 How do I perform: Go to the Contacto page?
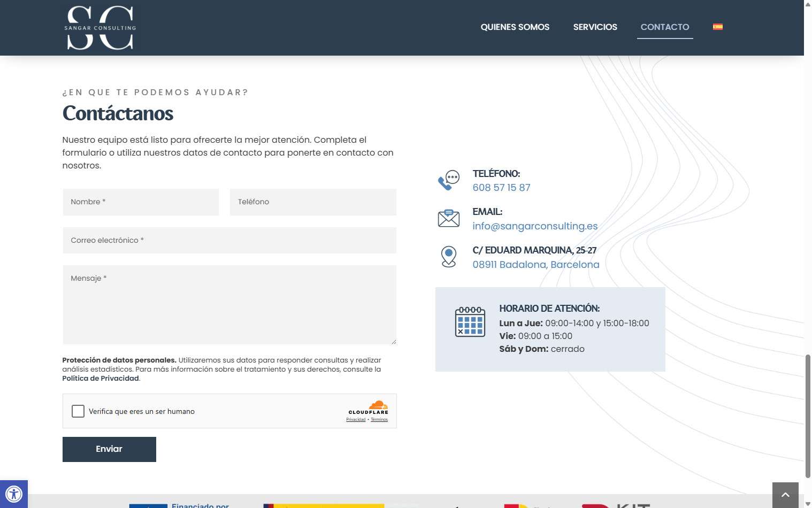click(664, 27)
